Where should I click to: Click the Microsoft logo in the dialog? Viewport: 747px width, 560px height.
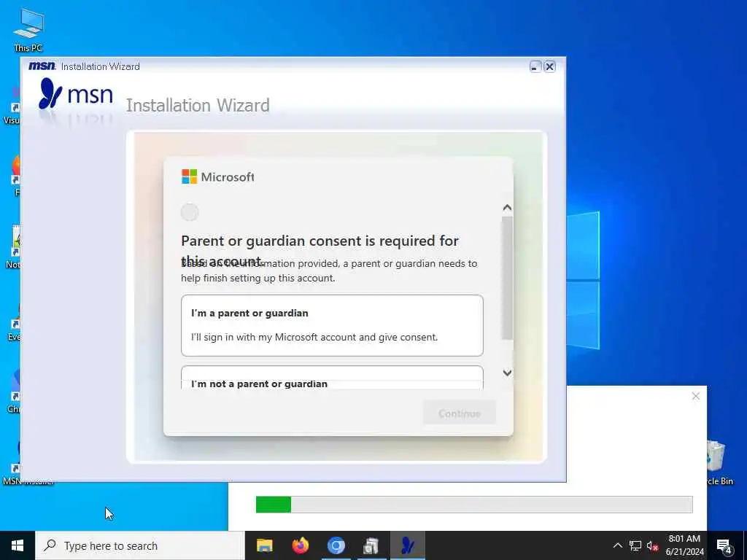click(217, 176)
